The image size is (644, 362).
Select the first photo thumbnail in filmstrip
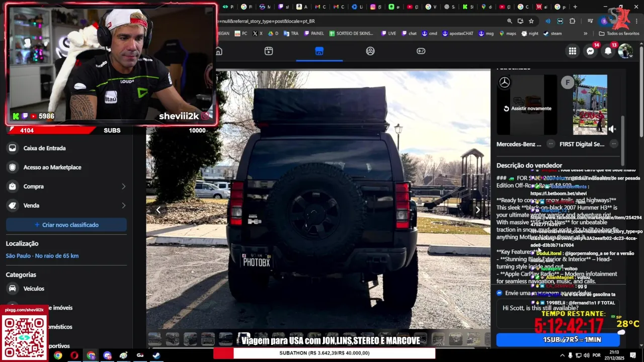(155, 339)
